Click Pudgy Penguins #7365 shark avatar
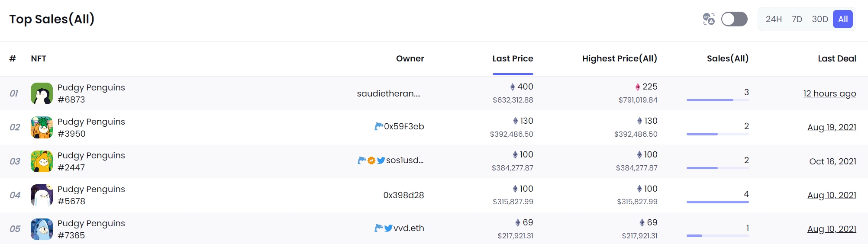868x244 pixels. pyautogui.click(x=42, y=229)
